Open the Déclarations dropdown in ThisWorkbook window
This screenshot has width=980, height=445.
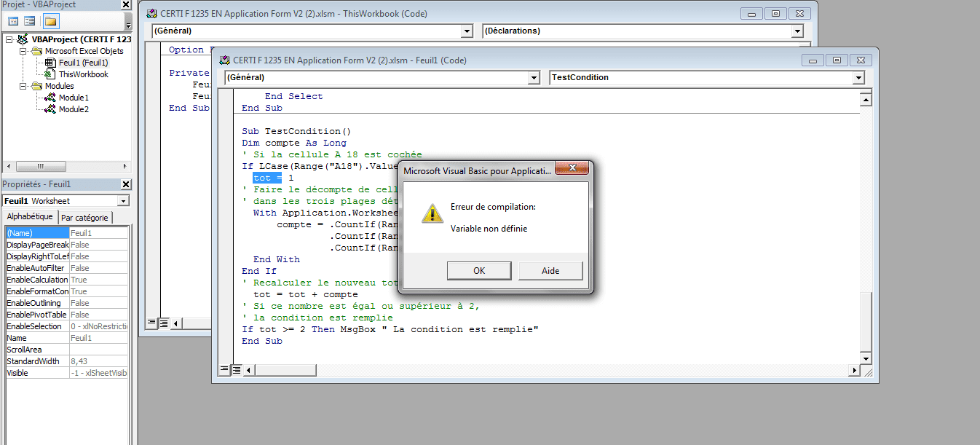click(x=797, y=31)
